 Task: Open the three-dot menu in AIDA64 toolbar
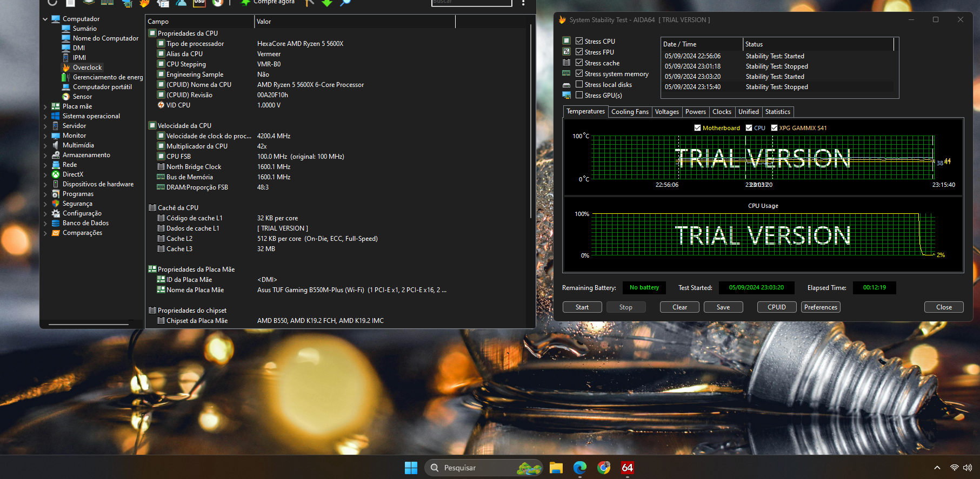(x=523, y=3)
